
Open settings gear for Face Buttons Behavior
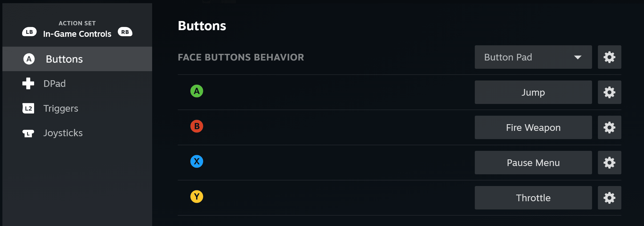pyautogui.click(x=609, y=57)
